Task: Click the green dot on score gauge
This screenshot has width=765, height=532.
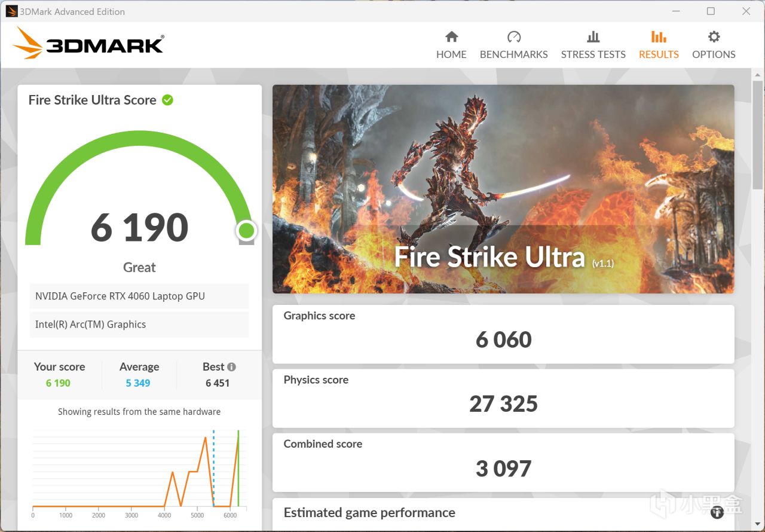Action: [x=246, y=230]
